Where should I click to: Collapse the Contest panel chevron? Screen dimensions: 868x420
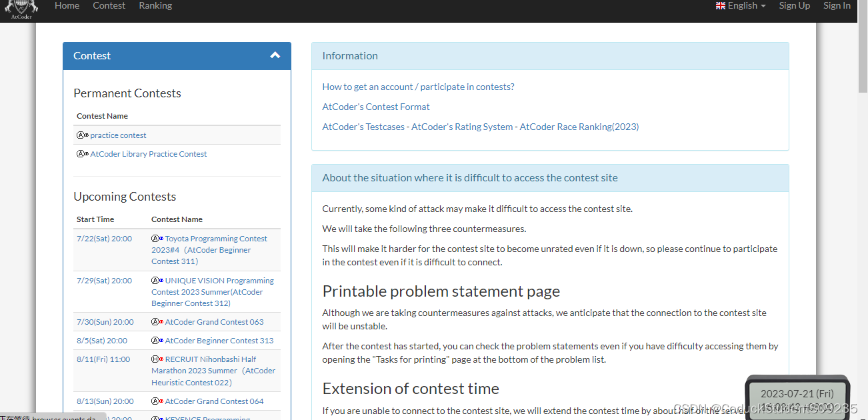click(275, 55)
